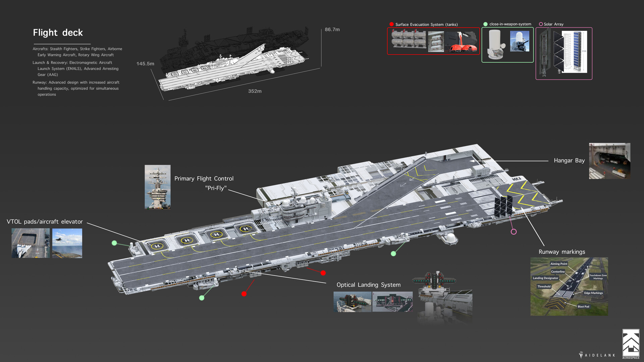Click the solar array panel diagram image
The height and width of the screenshot is (362, 644).
[574, 52]
